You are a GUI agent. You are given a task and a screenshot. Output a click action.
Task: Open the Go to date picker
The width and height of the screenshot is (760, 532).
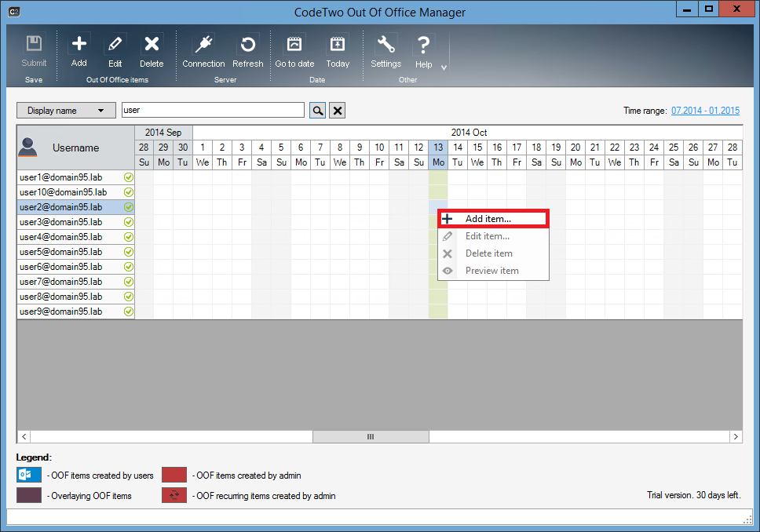click(x=294, y=50)
